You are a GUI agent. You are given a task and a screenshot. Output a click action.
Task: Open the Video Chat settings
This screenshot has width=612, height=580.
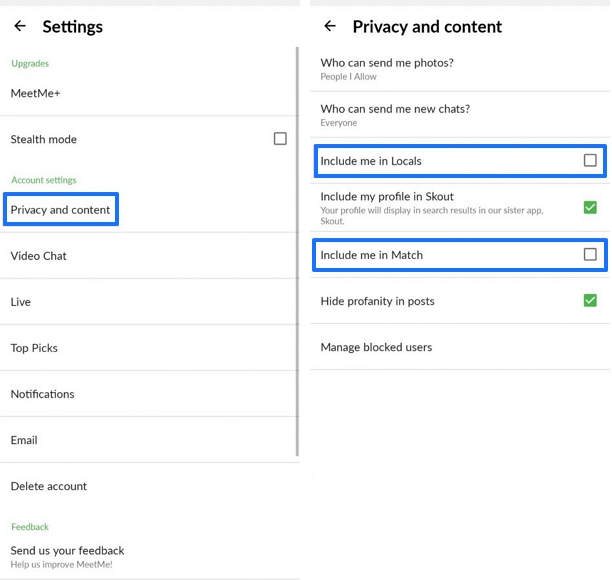point(148,256)
